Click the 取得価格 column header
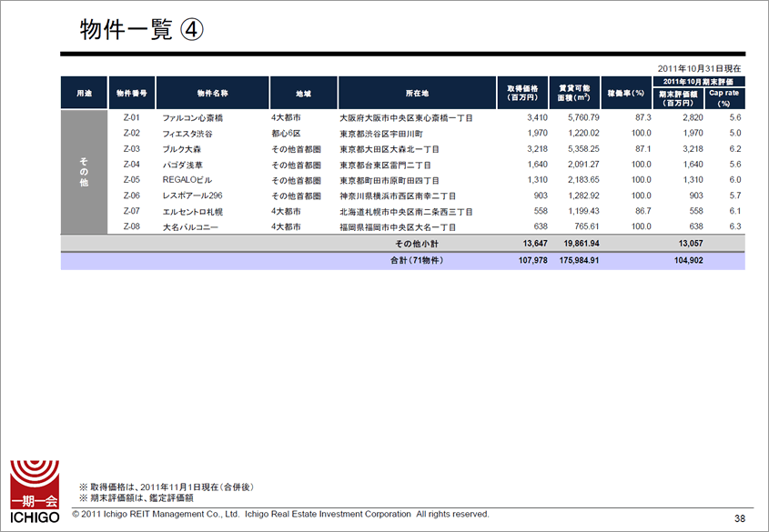 pos(524,93)
